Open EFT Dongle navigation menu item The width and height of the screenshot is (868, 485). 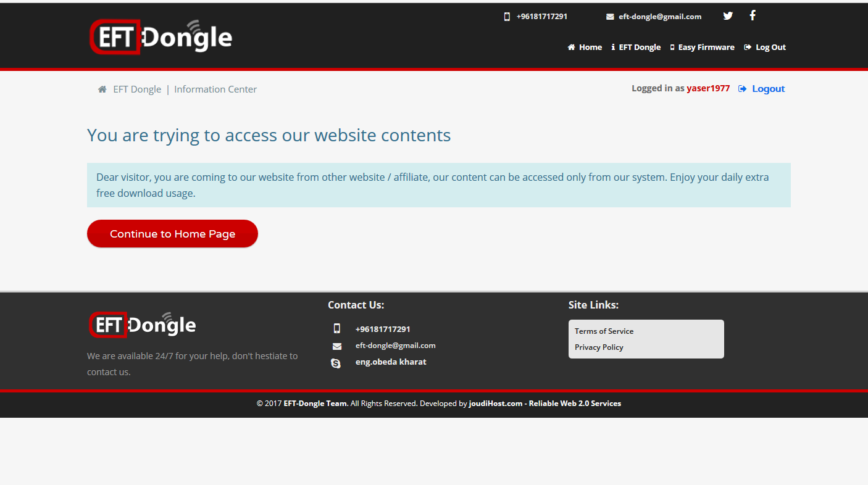click(636, 47)
